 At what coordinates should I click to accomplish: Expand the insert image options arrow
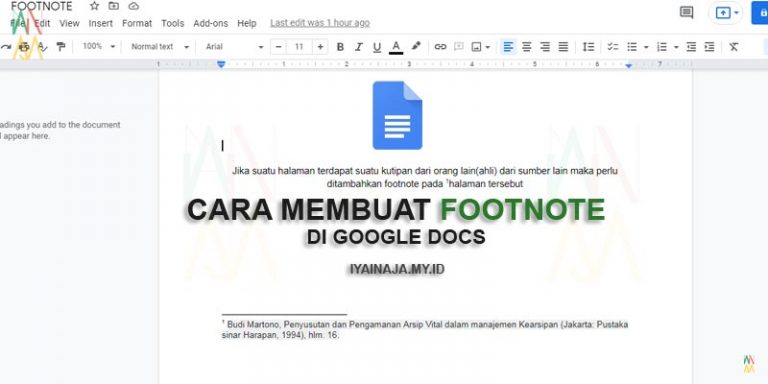tap(487, 47)
